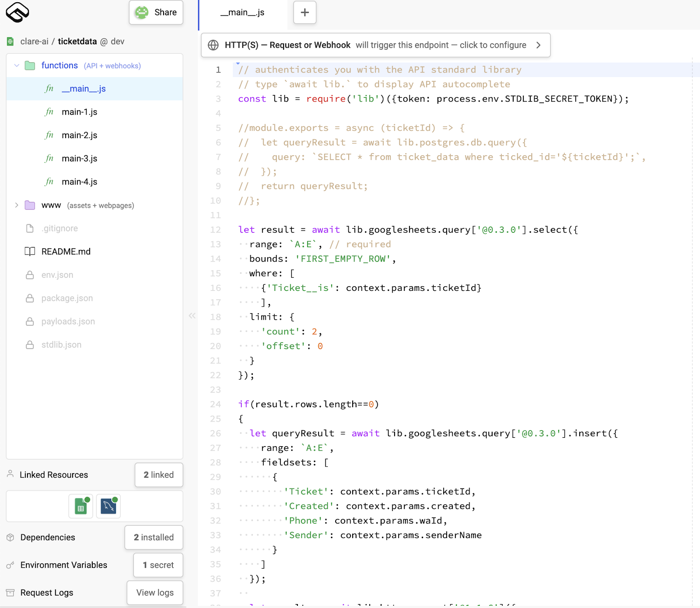Screen dimensions: 700x608
Task: Click the 2 installed dependencies button
Action: click(154, 538)
